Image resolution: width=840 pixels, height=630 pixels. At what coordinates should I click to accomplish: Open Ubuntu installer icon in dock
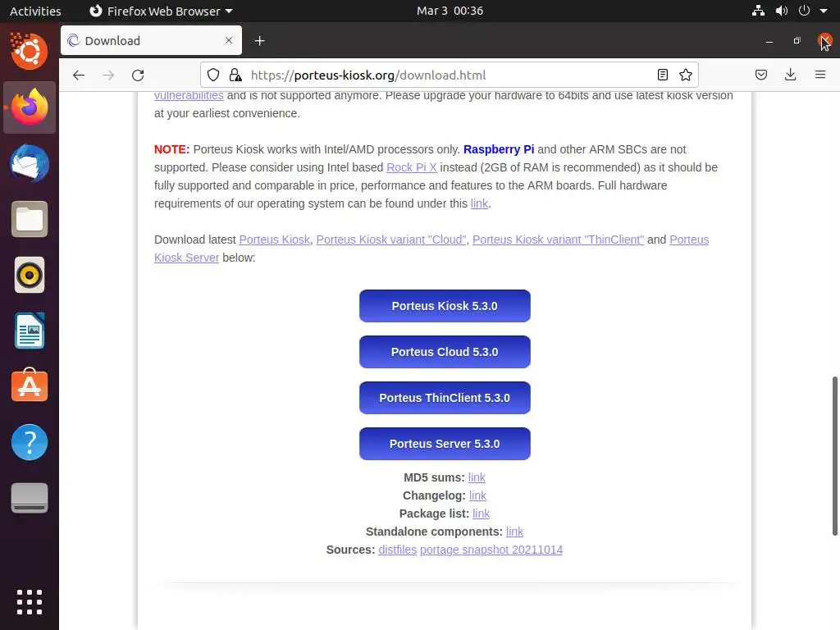pos(30,51)
